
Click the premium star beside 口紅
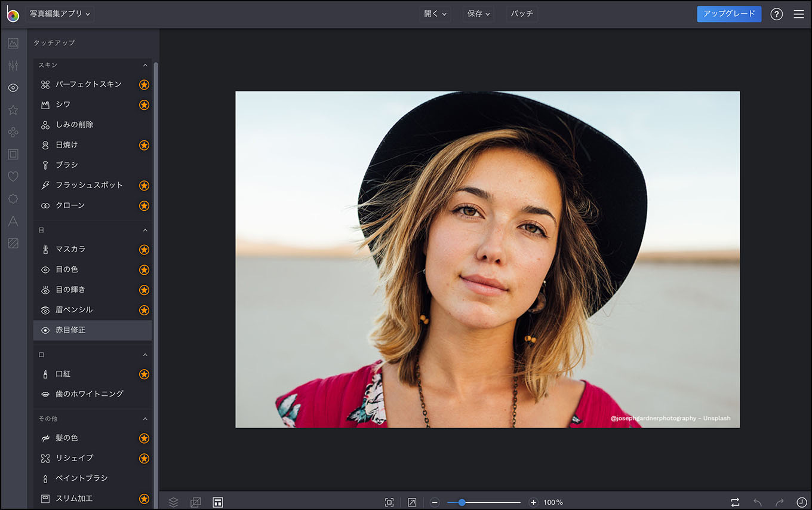tap(144, 374)
